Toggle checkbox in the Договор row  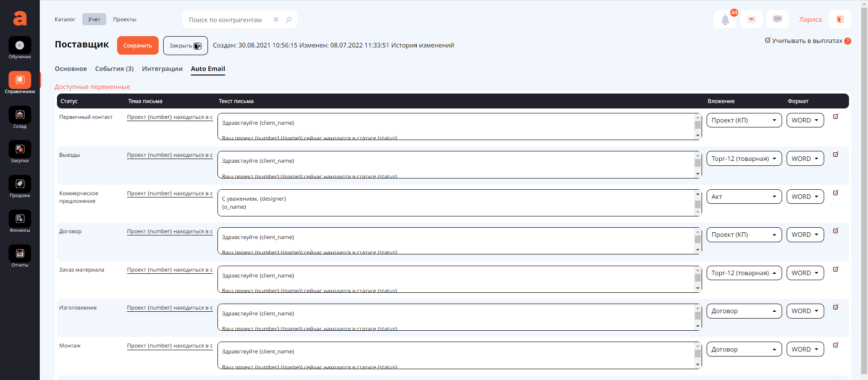(x=835, y=231)
